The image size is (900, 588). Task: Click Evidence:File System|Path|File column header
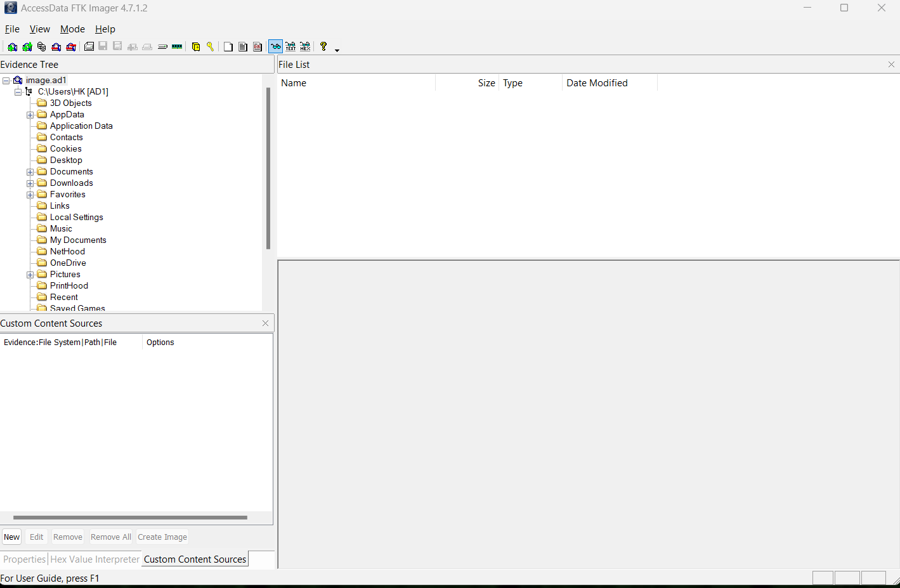click(72, 343)
